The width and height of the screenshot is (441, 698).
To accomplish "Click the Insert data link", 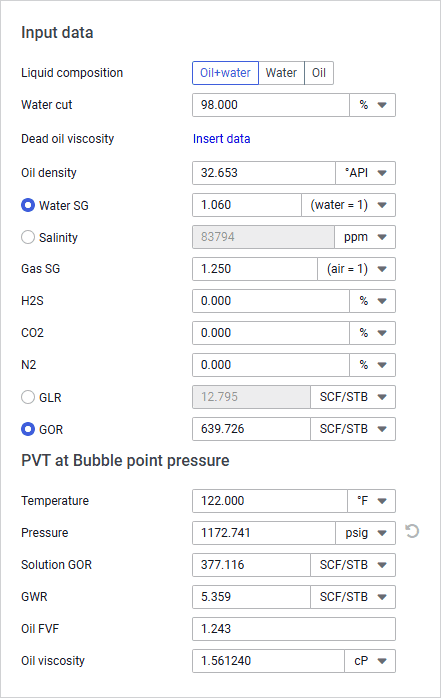I will (222, 139).
